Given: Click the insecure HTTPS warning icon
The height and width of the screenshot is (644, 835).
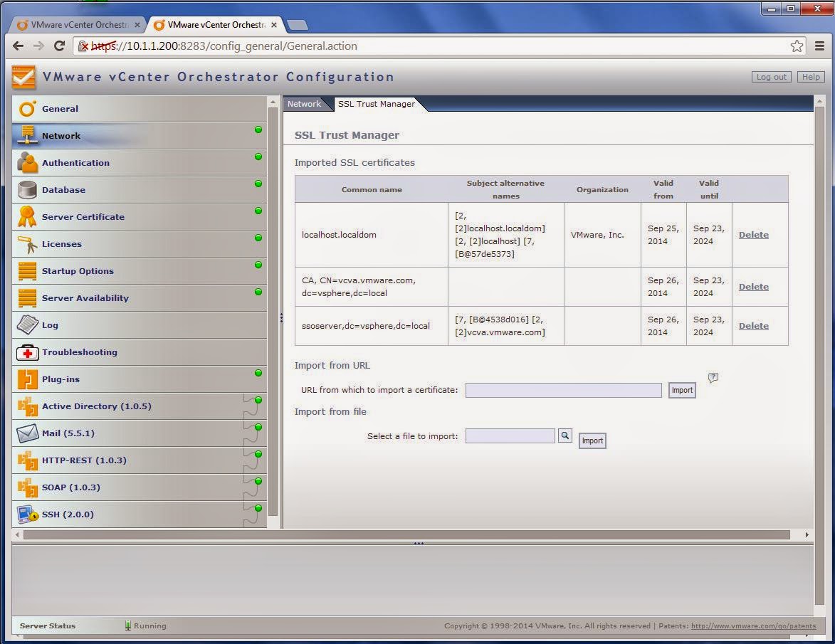Looking at the screenshot, I should click(x=83, y=46).
